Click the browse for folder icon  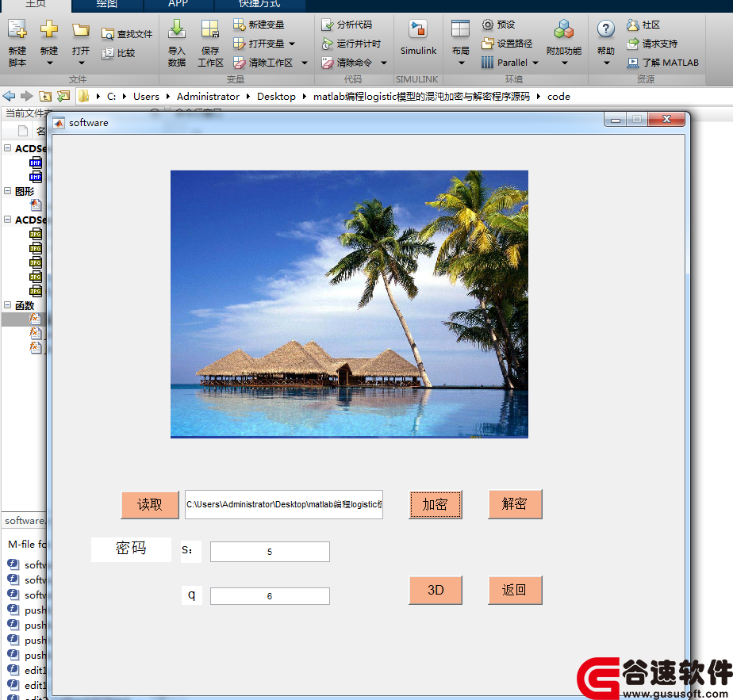point(63,96)
